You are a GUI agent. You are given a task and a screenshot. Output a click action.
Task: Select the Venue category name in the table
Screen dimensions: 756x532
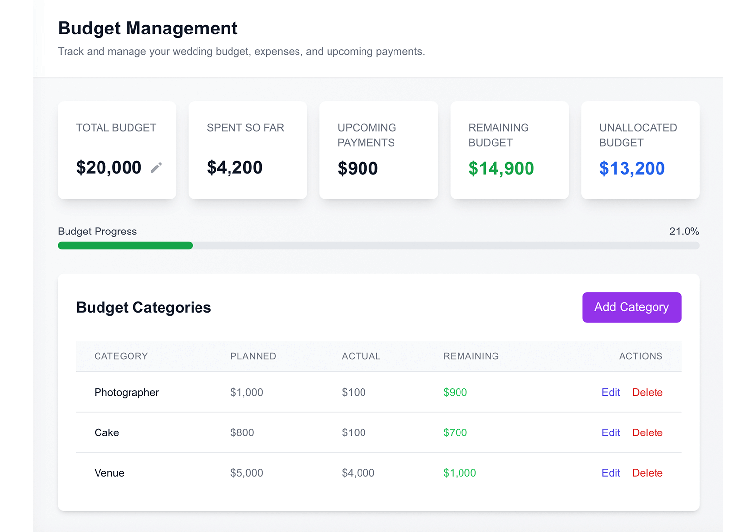(109, 473)
